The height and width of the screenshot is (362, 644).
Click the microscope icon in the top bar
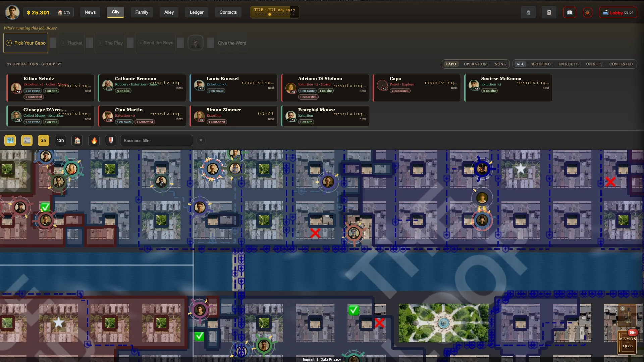[x=528, y=12]
